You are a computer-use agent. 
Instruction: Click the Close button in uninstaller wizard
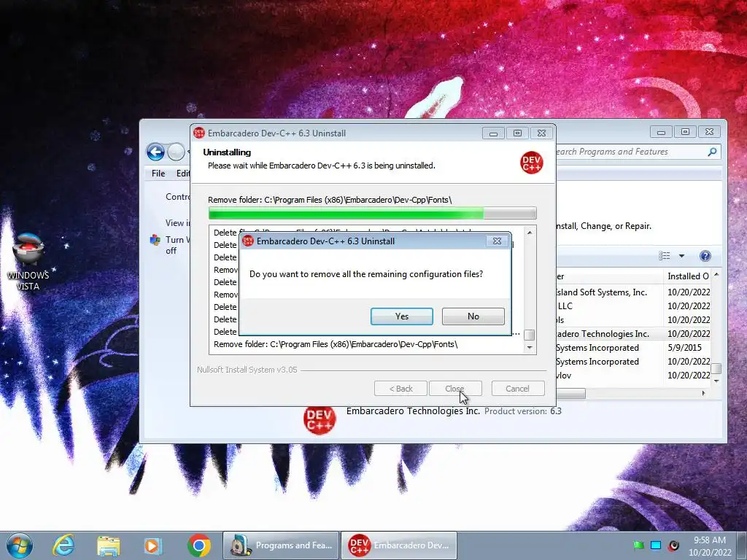point(455,389)
